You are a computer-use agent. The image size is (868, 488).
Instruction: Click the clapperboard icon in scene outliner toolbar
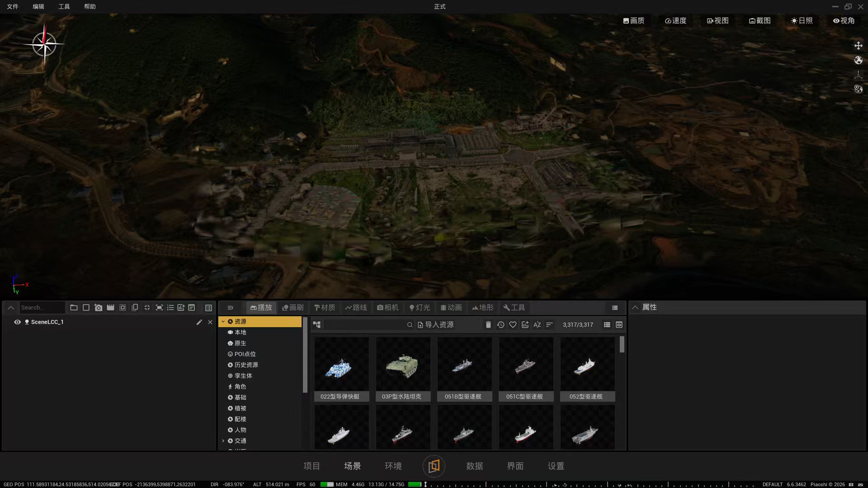110,308
